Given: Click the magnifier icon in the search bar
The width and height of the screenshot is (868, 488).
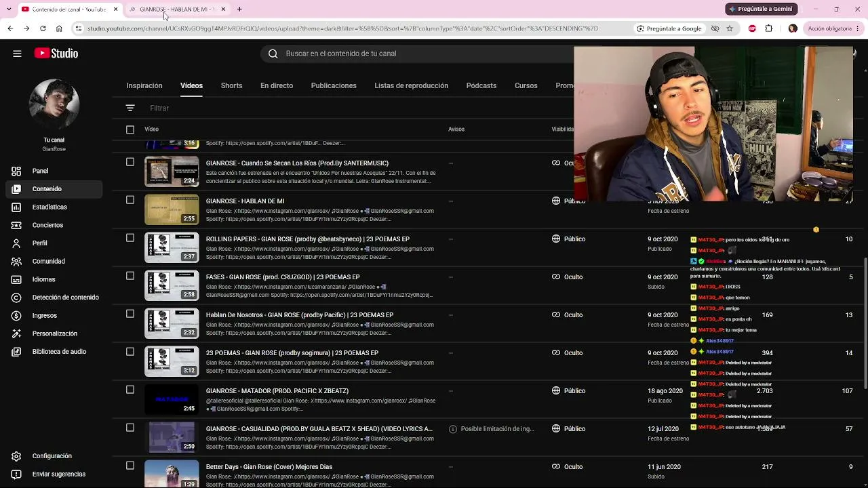Looking at the screenshot, I should (273, 54).
